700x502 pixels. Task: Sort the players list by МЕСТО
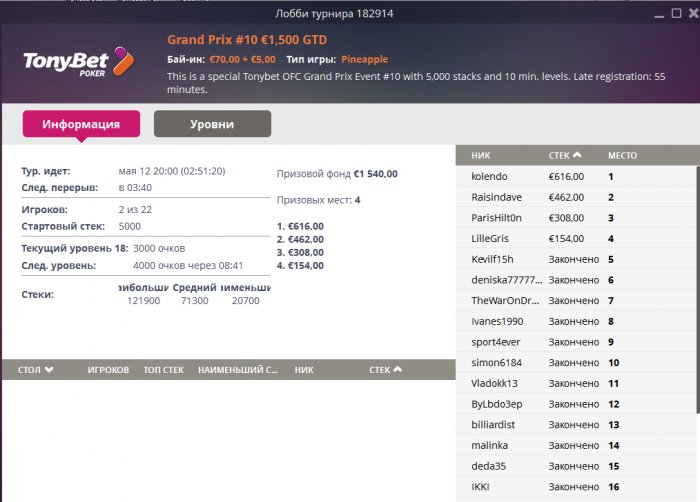coord(622,155)
